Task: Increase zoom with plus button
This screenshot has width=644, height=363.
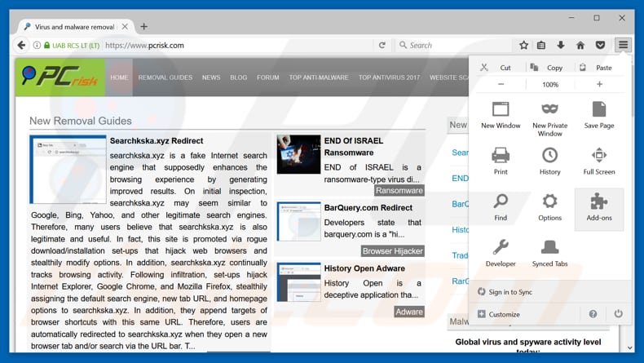Action: click(x=599, y=84)
